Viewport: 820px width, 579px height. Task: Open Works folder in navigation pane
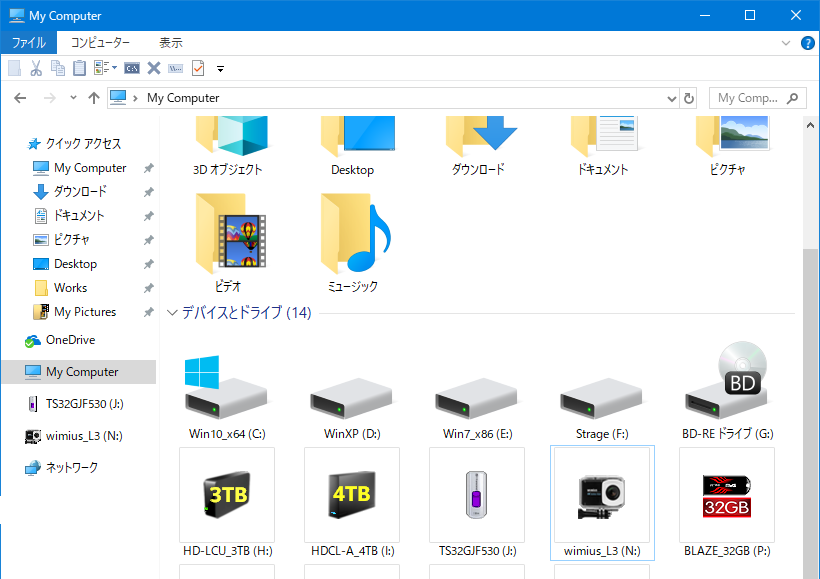pyautogui.click(x=71, y=288)
